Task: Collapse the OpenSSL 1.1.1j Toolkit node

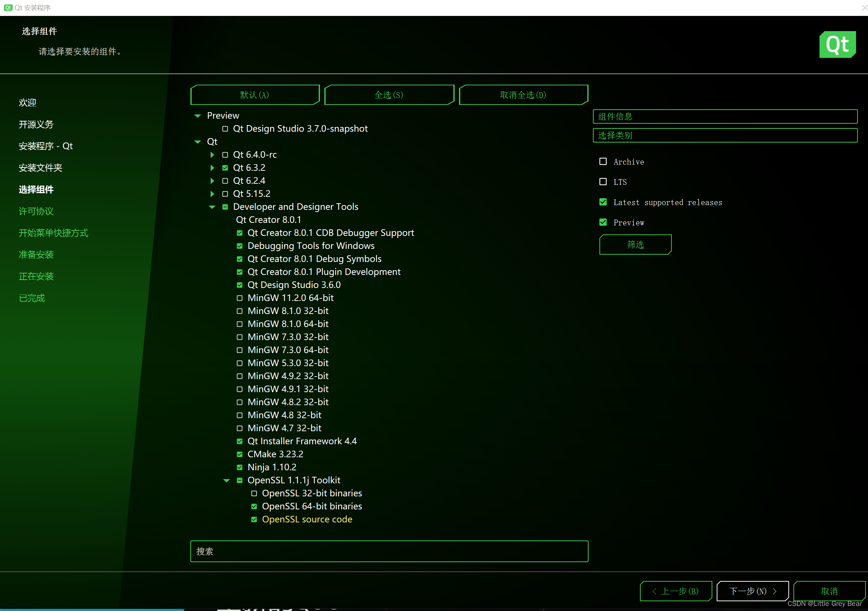Action: [x=227, y=481]
